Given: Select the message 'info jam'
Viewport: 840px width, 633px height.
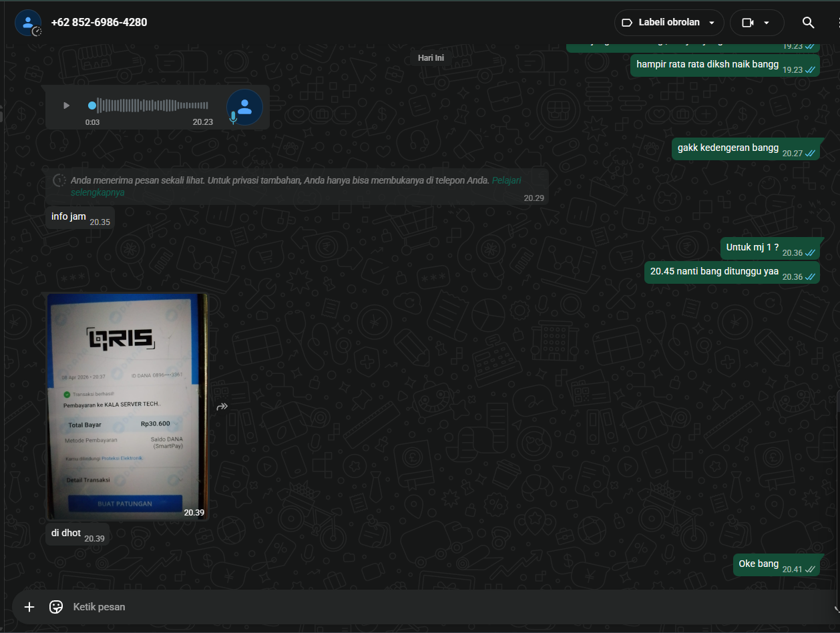Looking at the screenshot, I should point(79,218).
